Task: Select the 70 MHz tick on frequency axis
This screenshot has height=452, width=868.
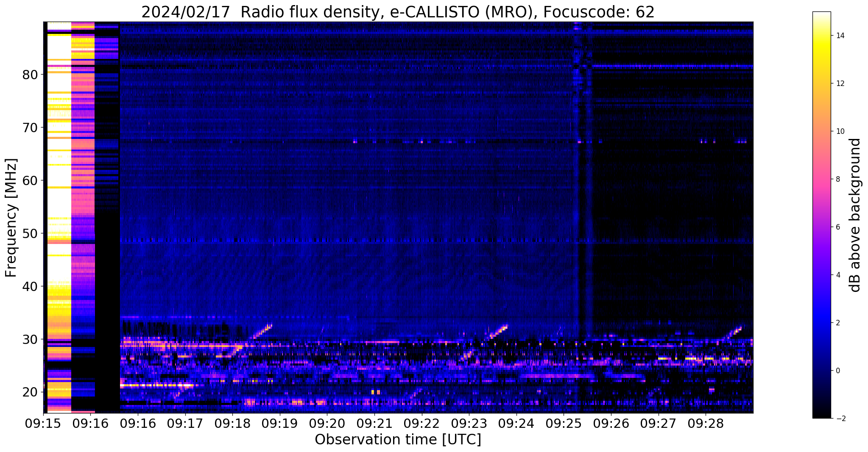Action: (x=31, y=128)
